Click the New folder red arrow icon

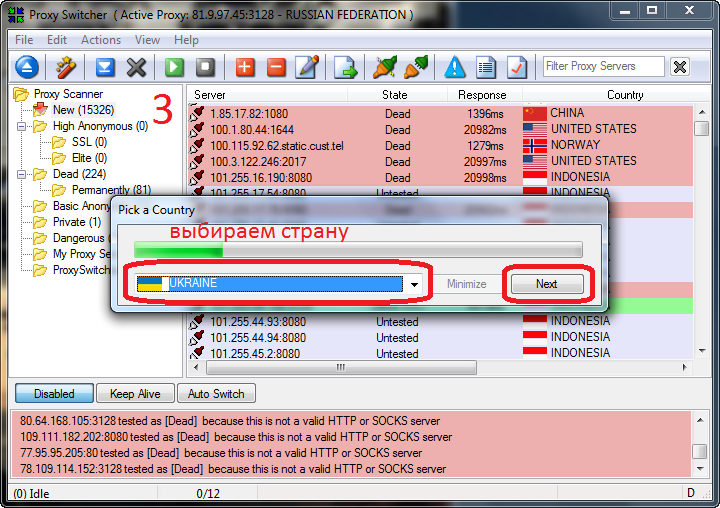click(40, 110)
